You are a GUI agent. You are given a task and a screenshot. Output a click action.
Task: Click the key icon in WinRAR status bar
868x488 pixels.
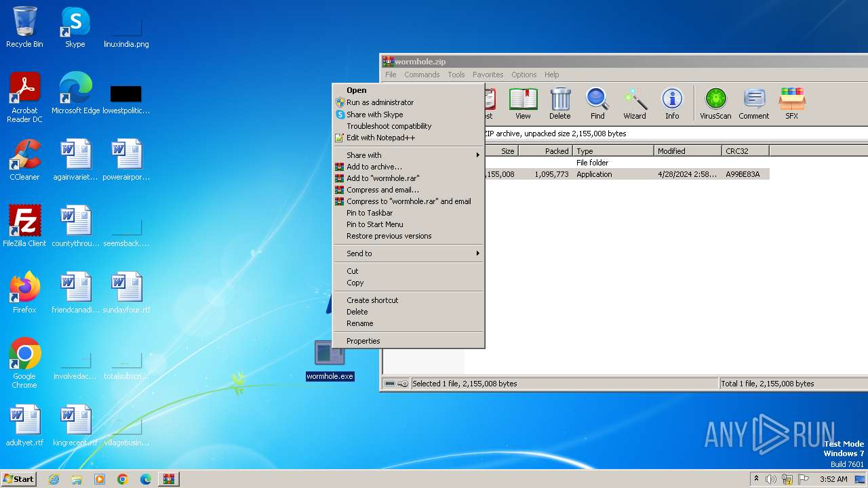(x=403, y=384)
